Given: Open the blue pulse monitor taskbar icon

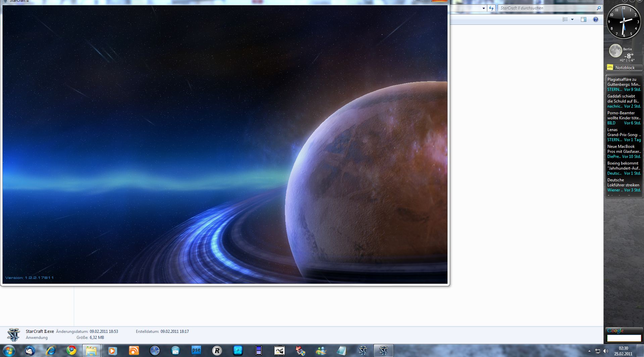Looking at the screenshot, I should [x=154, y=351].
